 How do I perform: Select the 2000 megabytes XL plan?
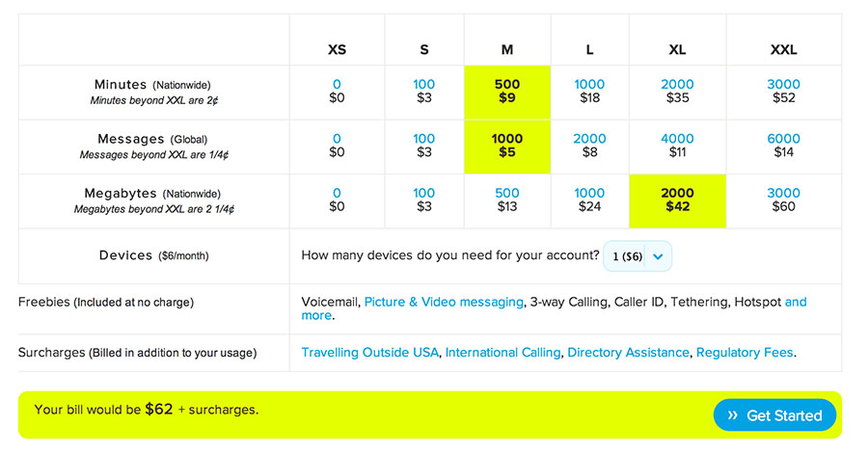[x=677, y=200]
